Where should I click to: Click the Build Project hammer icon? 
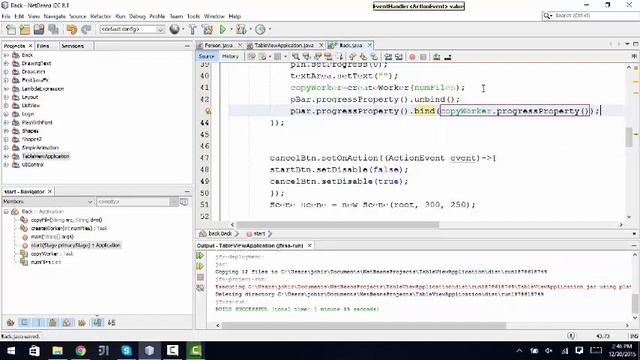click(x=193, y=29)
